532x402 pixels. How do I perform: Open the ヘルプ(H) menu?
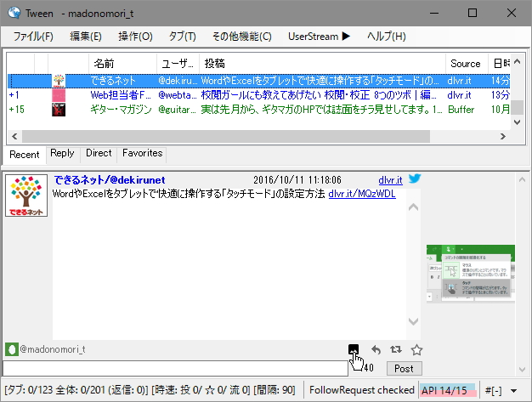click(387, 37)
